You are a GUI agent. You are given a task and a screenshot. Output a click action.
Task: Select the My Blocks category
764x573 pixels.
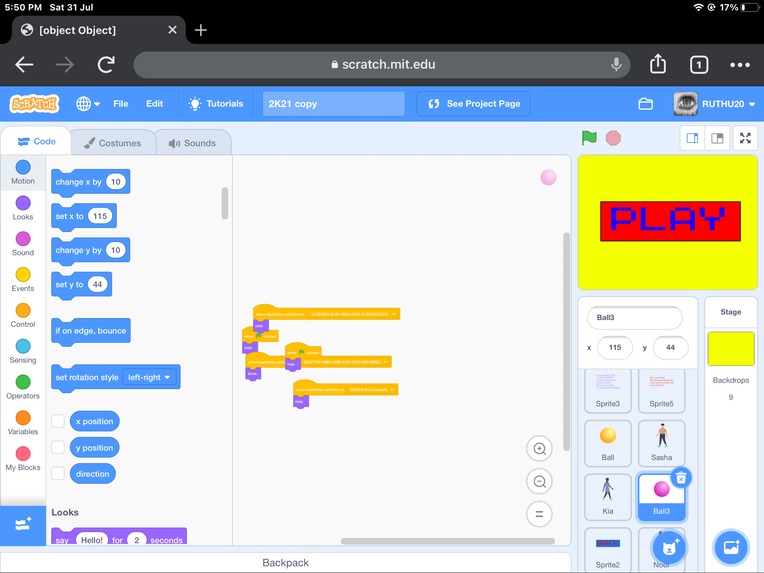click(23, 459)
